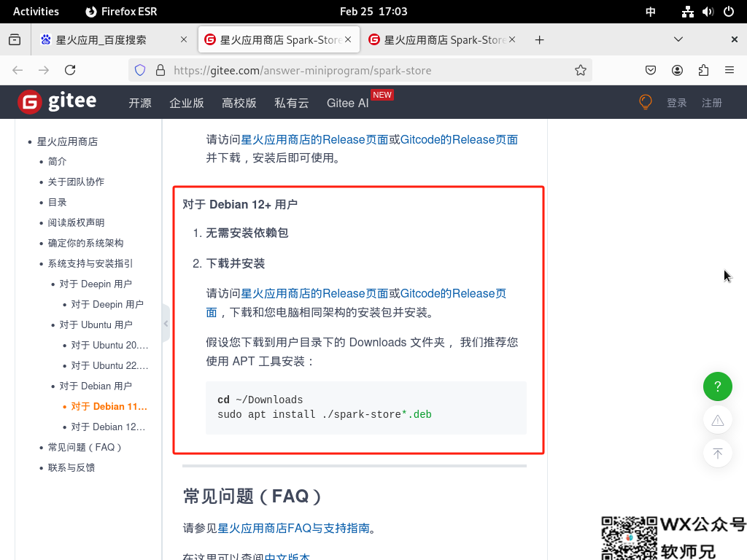Screen dimensions: 747x560
Task: Open tracking protection shield icon
Action: pos(140,71)
